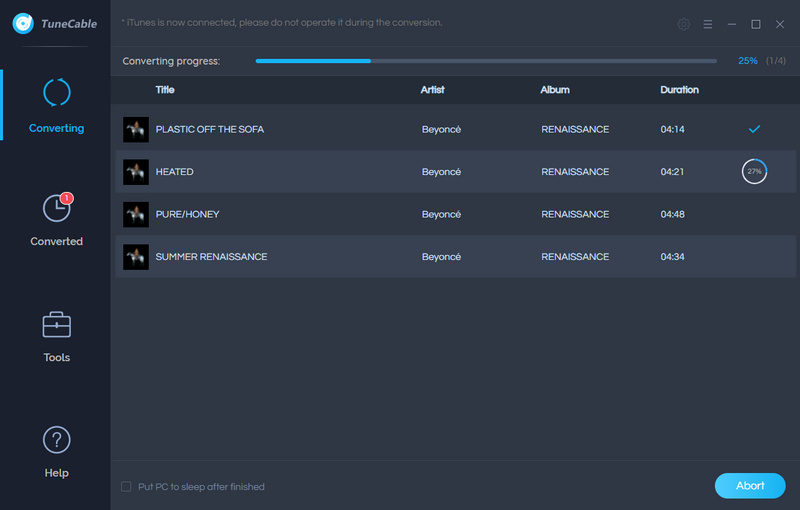
Task: Click the 04:14 duration value
Action: point(672,129)
